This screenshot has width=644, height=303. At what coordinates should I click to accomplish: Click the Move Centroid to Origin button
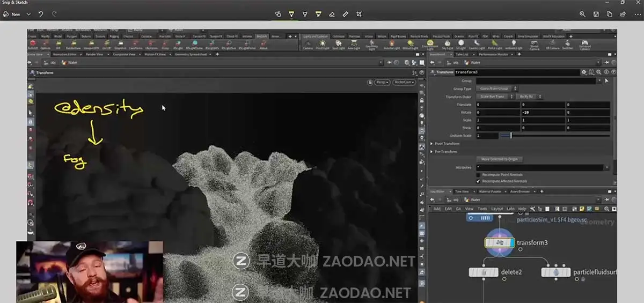[500, 159]
